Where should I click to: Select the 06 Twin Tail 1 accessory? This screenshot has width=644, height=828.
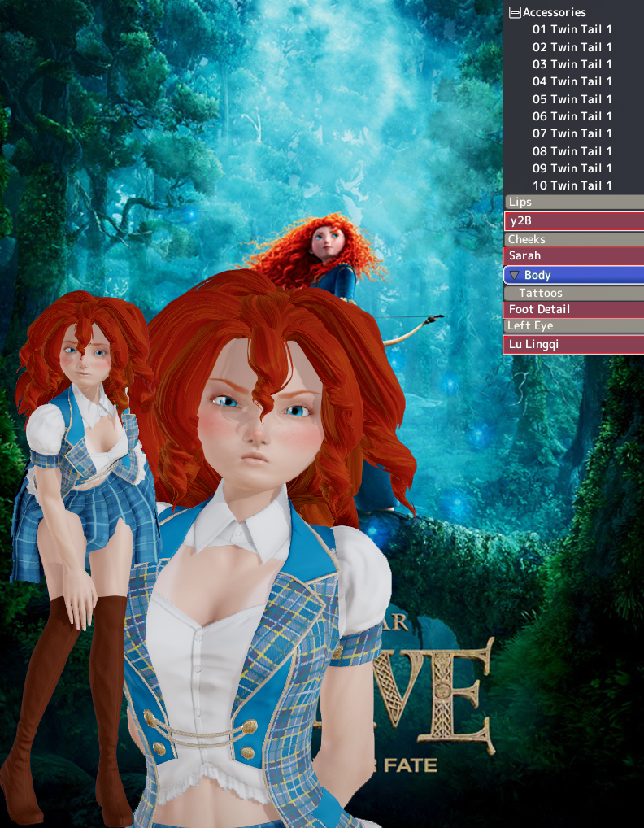click(x=572, y=116)
